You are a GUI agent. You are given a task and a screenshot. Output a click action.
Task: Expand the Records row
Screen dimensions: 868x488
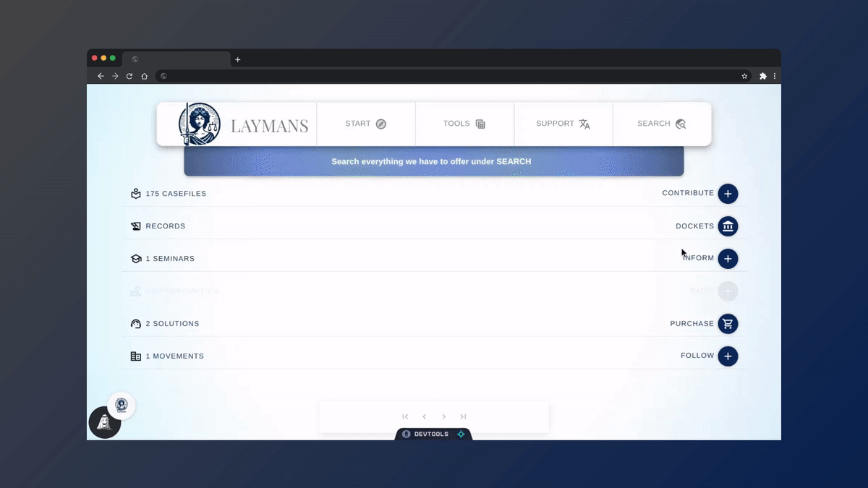(x=165, y=226)
